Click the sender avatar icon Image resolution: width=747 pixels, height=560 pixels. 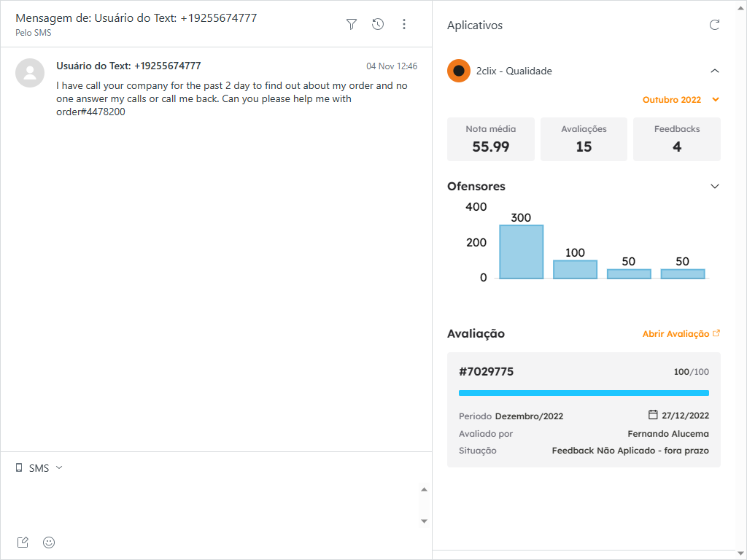(30, 72)
